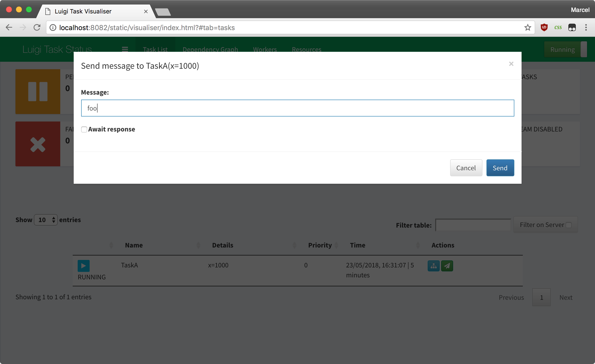Open the uBlock Origin extension

[544, 27]
